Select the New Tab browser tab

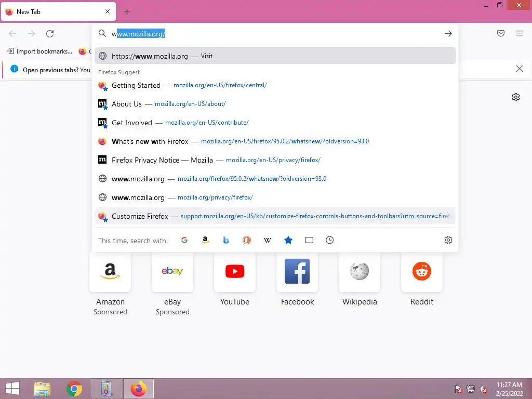click(58, 12)
